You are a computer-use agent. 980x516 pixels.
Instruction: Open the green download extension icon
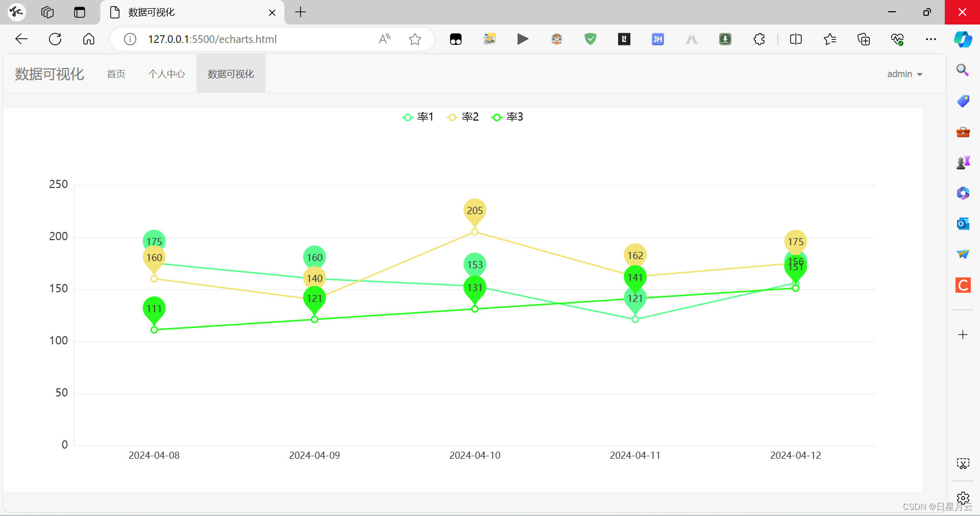tap(725, 39)
